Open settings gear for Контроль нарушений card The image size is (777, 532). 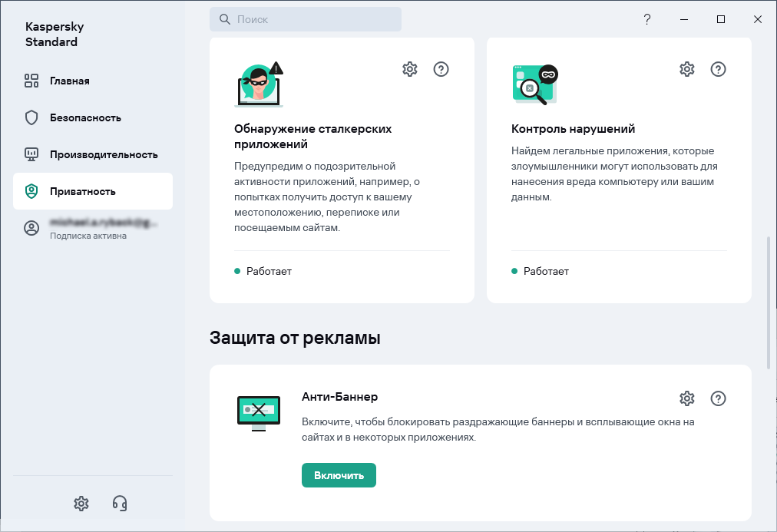[x=687, y=69]
